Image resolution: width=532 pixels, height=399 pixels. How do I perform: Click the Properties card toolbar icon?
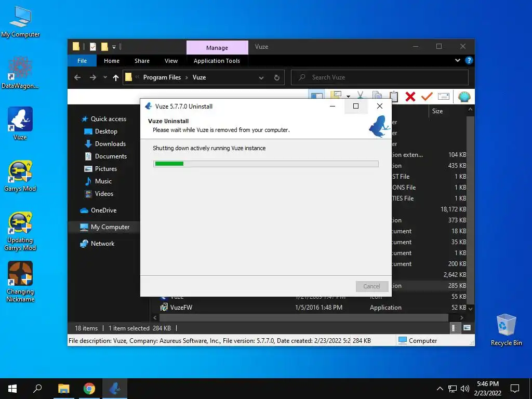pos(444,97)
